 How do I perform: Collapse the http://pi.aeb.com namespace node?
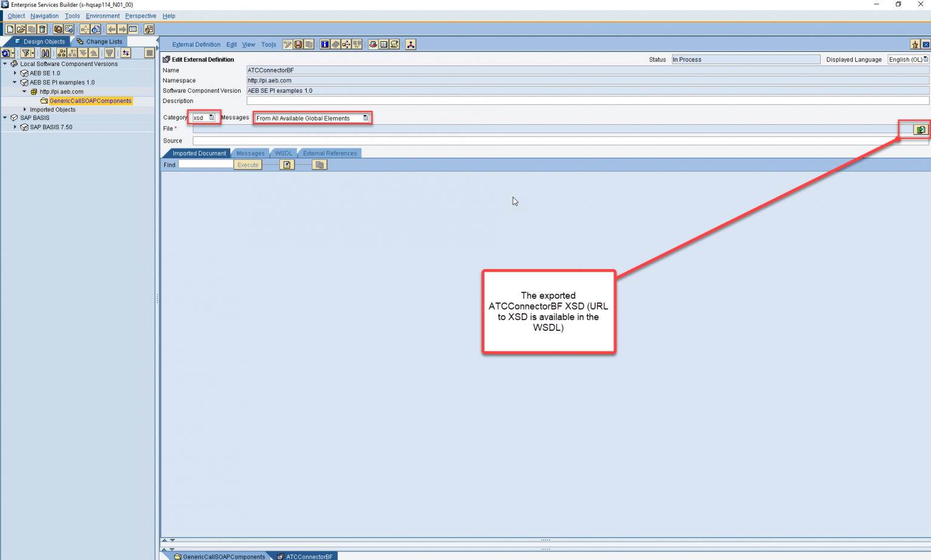point(24,91)
